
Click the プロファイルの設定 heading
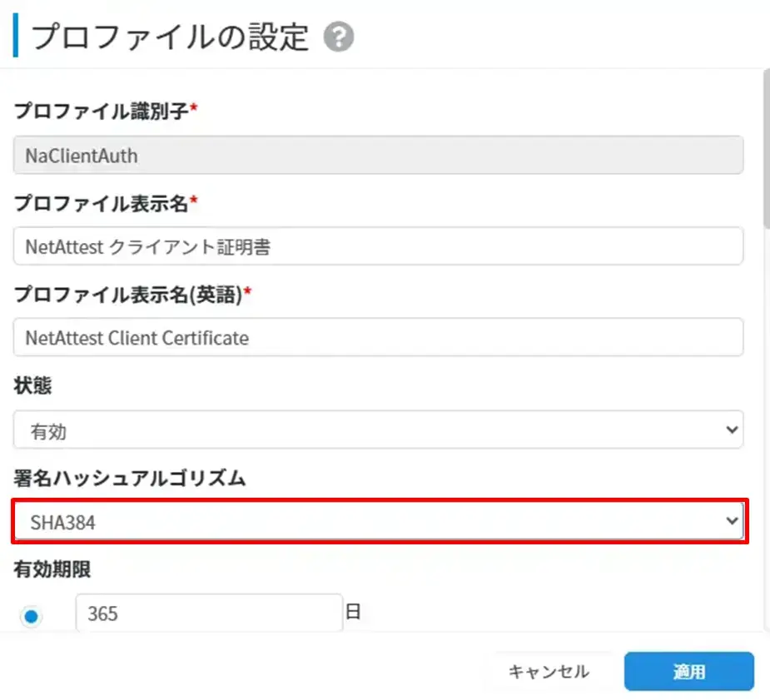point(170,37)
